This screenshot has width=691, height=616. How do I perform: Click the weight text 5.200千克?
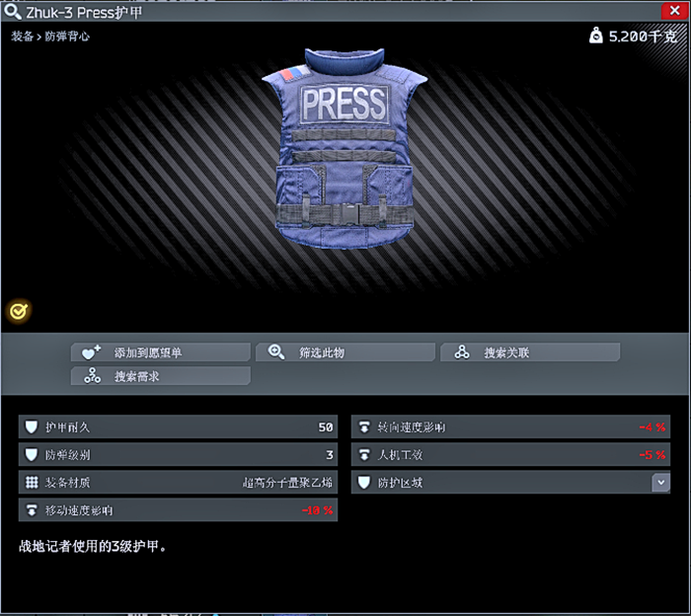tap(643, 37)
